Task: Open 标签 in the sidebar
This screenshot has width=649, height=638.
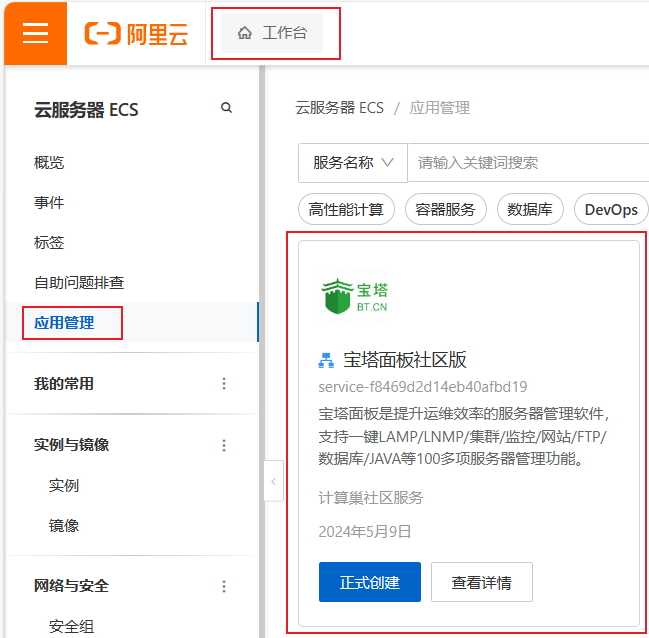Action: click(49, 243)
